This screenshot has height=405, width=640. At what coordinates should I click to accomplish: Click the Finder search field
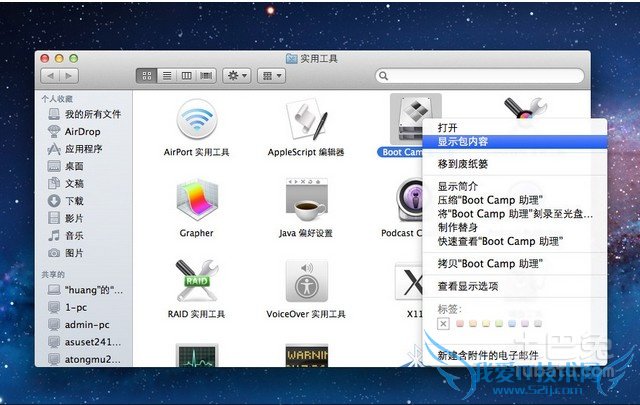(480, 76)
